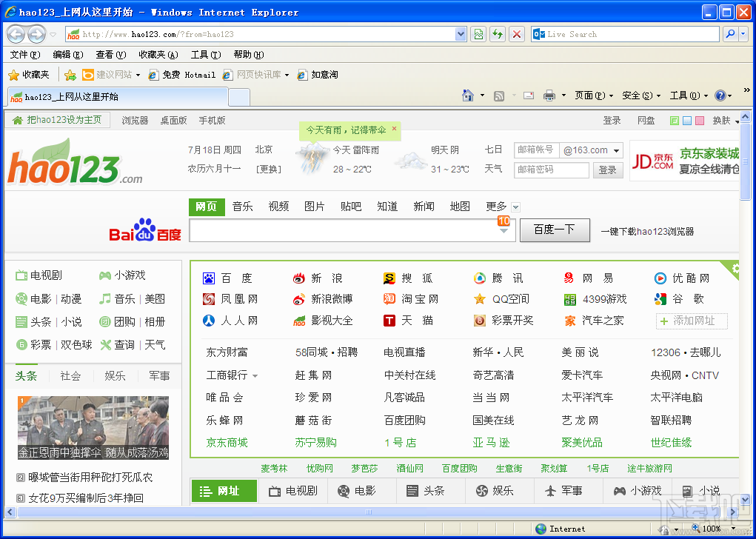Viewport: 756px width, 539px height.
Task: Open 如意淘 favorites bar link
Action: tap(318, 75)
